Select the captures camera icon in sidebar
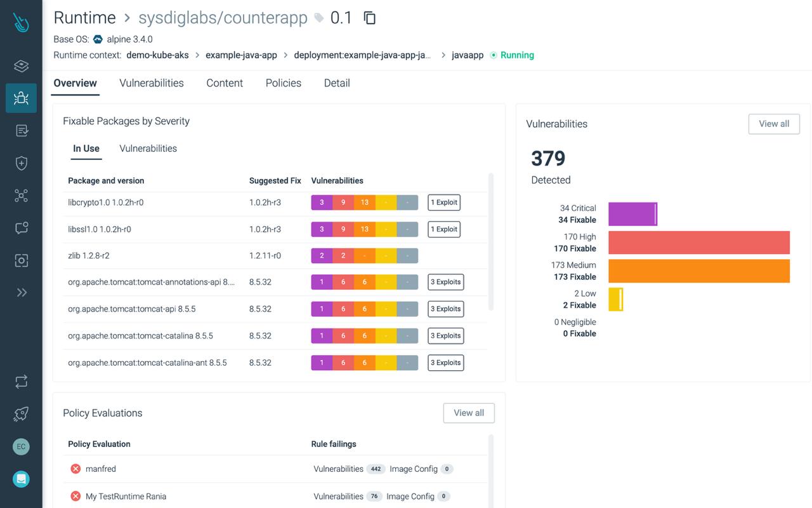 [x=21, y=260]
